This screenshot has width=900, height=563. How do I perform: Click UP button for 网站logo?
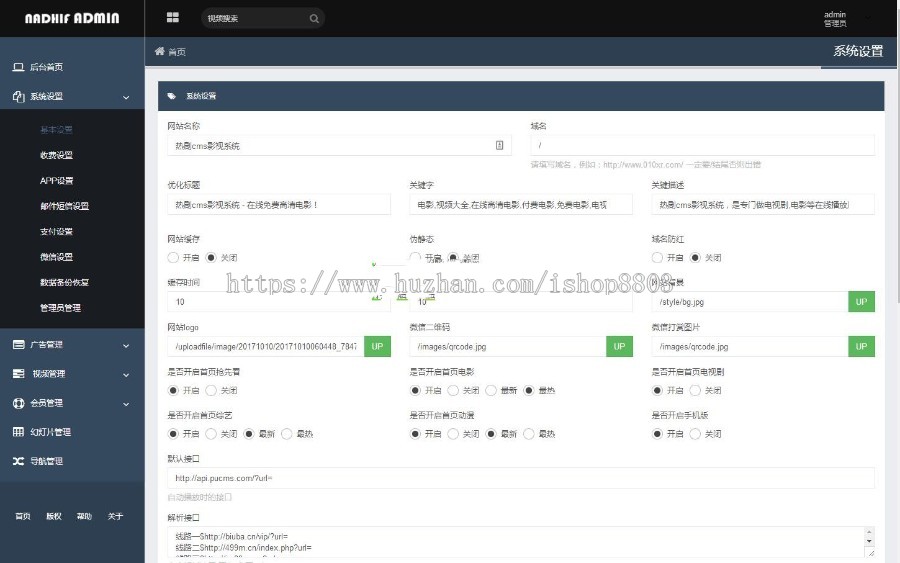[377, 346]
